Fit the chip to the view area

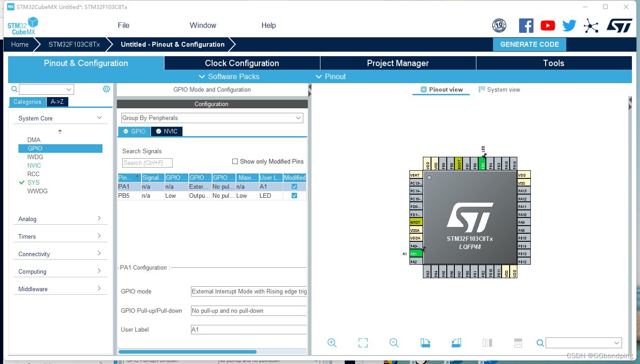(363, 343)
